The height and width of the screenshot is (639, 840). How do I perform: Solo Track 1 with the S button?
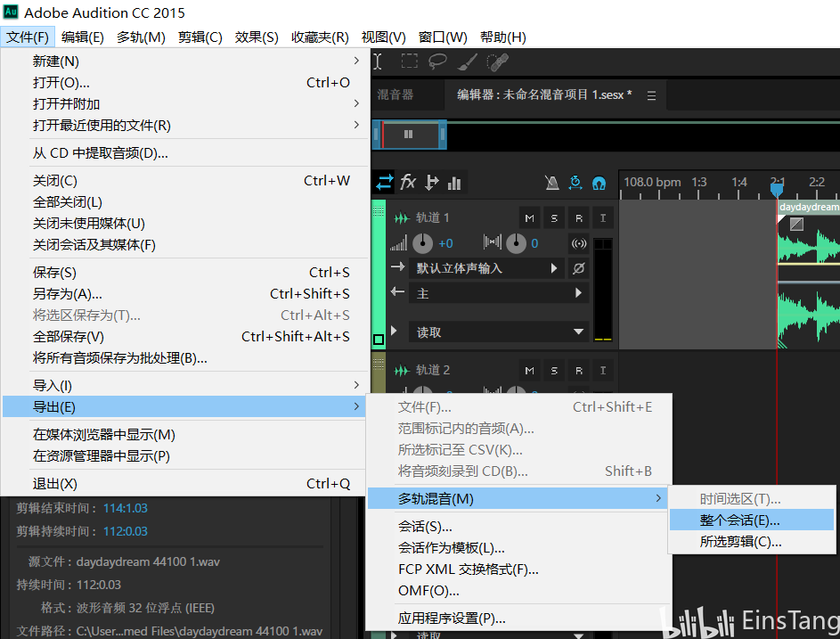554,218
